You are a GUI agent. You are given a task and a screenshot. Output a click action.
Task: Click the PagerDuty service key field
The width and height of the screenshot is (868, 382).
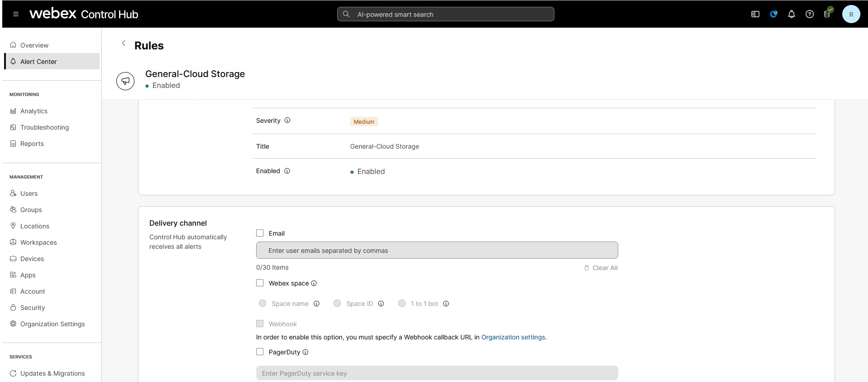(437, 373)
